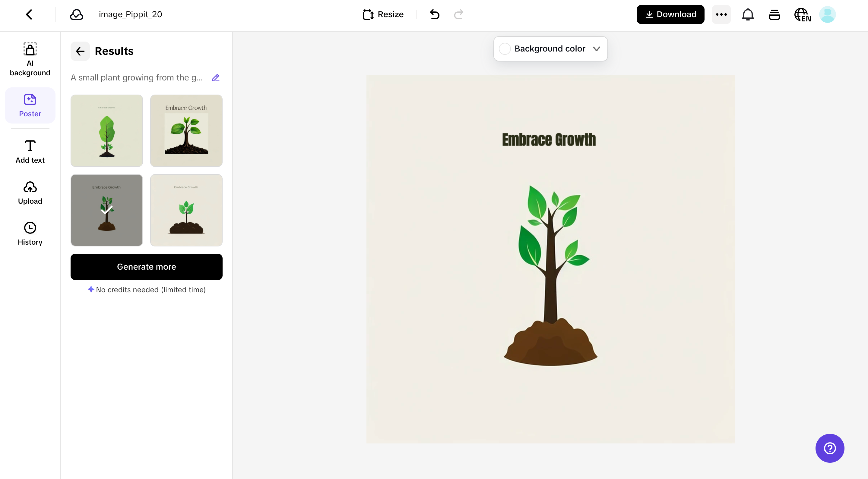868x479 pixels.
Task: Open the Upload panel
Action: coord(30,192)
